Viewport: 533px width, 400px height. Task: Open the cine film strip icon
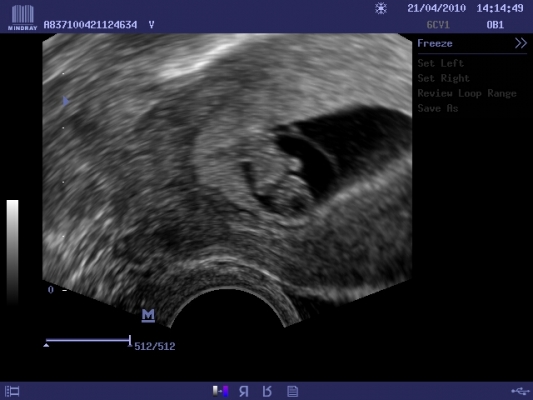[12, 392]
